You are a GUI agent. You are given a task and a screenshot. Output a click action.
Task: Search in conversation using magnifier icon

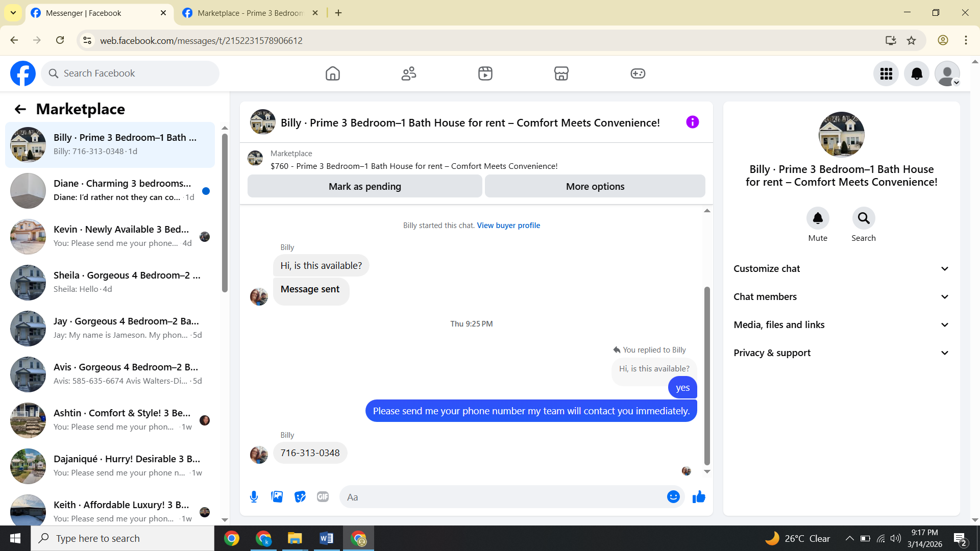[x=863, y=218]
